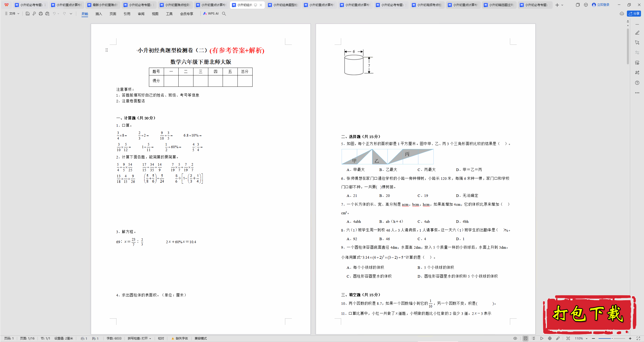Click the zoom in plus button

(630, 338)
